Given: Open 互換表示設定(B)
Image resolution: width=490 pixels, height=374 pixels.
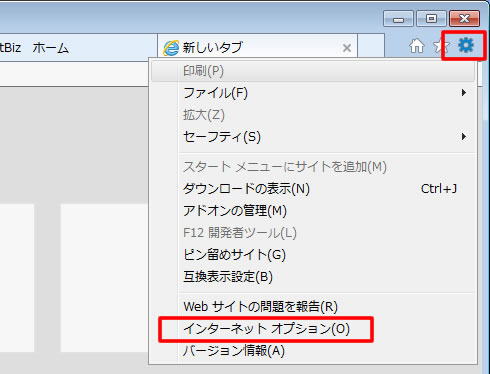Looking at the screenshot, I should click(313, 277).
